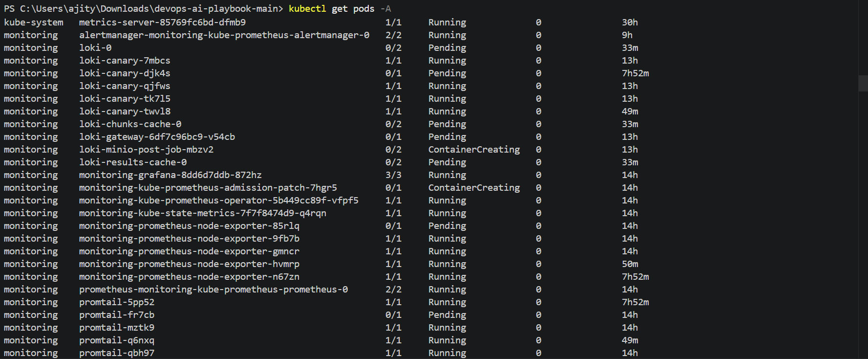
Task: Select node-exporter-9fb7b pod name
Action: pyautogui.click(x=189, y=239)
